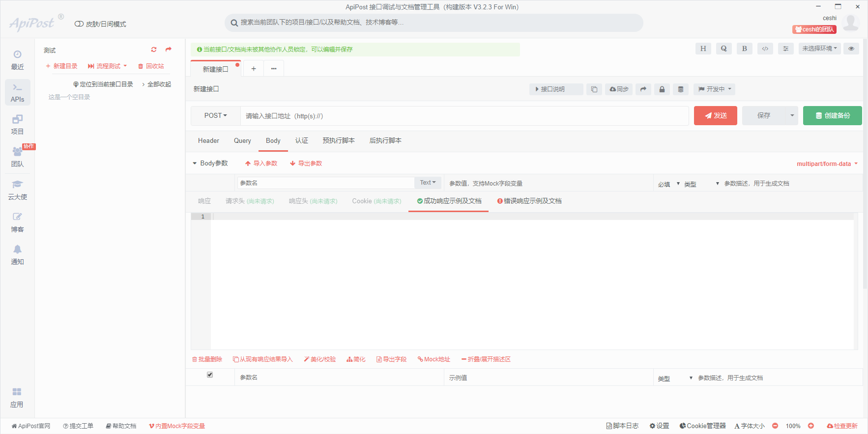
Task: Click the database stack icon
Action: tap(681, 89)
